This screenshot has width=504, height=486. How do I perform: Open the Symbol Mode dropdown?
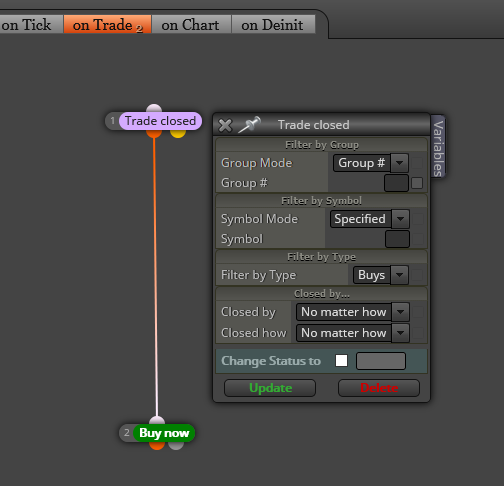click(370, 219)
